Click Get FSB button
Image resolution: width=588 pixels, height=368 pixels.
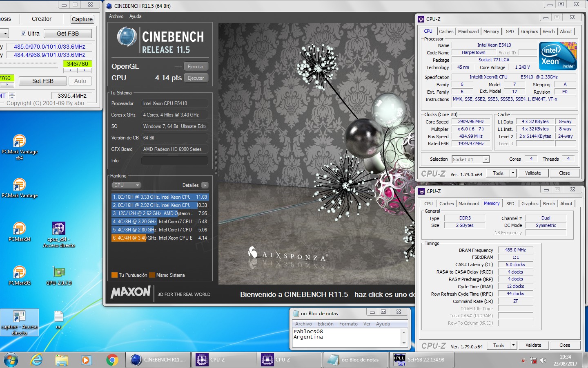[68, 34]
